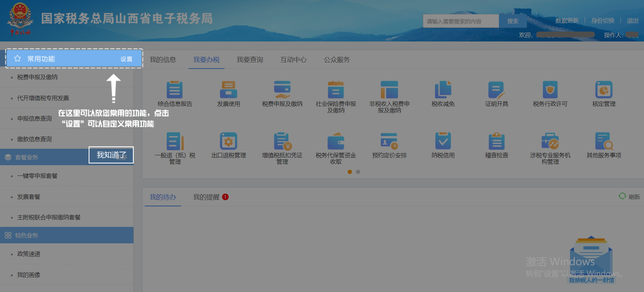Screen dimensions: 644x292
Task: Open 发票使用 icon
Action: pyautogui.click(x=228, y=90)
